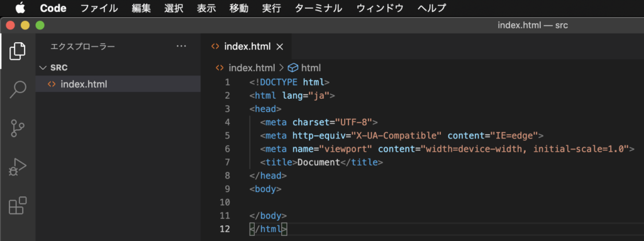Click the breadcrumb chevron separator
This screenshot has width=644, height=241.
pos(281,68)
